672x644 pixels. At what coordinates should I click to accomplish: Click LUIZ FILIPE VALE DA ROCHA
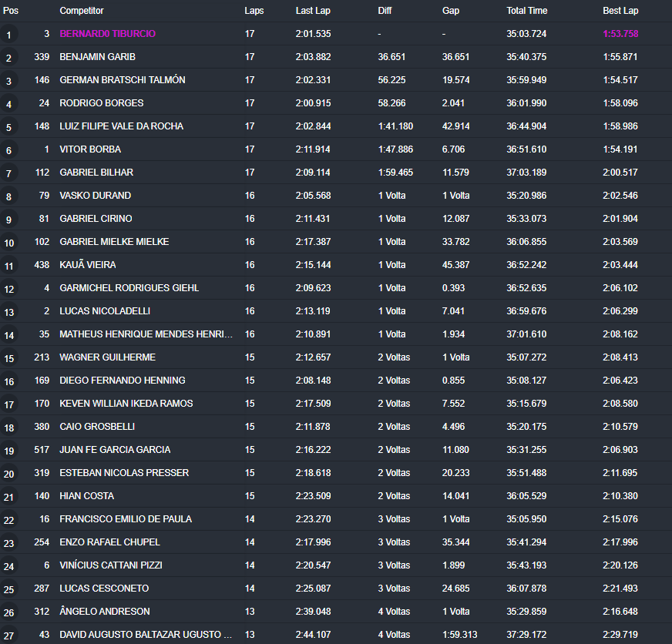(121, 126)
